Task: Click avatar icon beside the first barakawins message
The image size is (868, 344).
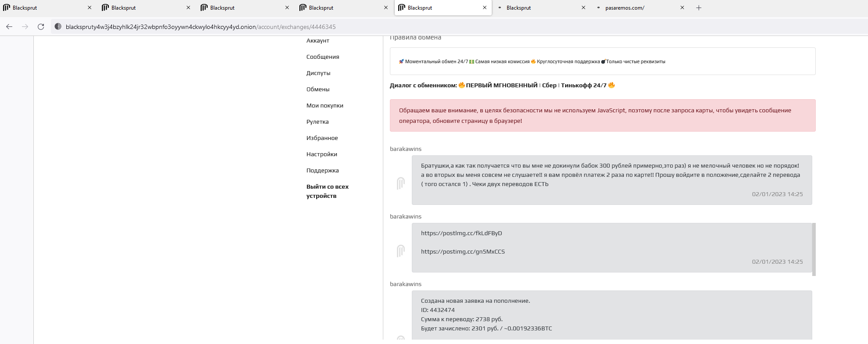Action: [x=400, y=183]
